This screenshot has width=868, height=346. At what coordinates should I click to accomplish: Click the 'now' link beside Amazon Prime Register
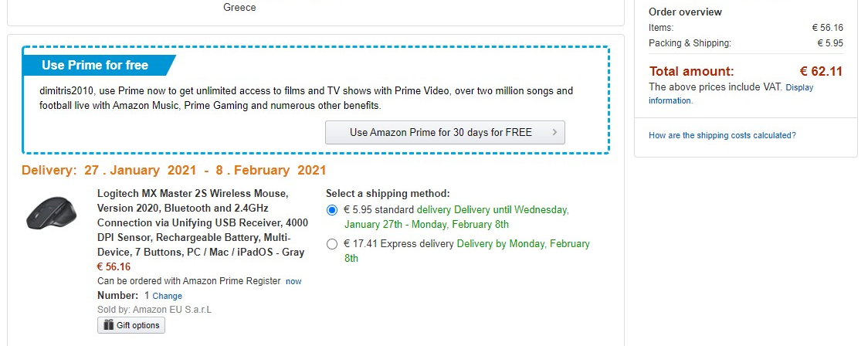click(x=293, y=281)
